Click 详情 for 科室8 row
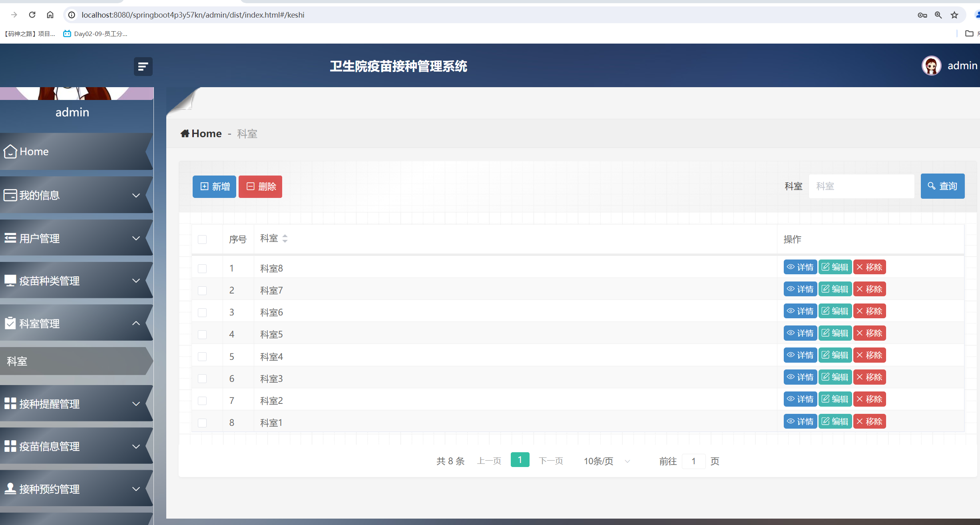This screenshot has width=980, height=525. point(800,267)
